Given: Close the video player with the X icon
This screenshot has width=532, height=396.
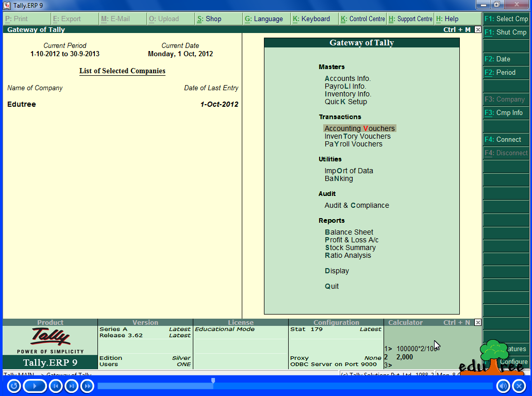Looking at the screenshot, I should pyautogui.click(x=519, y=386).
